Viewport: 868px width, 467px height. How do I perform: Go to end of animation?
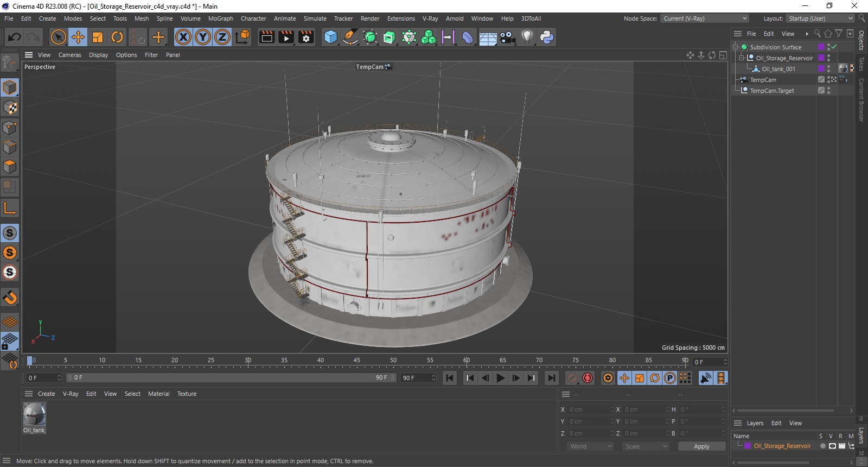[x=551, y=378]
